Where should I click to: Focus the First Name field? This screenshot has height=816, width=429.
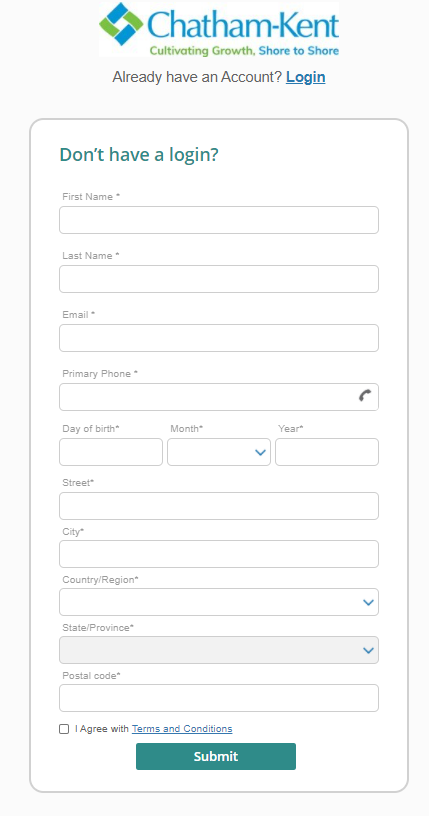219,220
